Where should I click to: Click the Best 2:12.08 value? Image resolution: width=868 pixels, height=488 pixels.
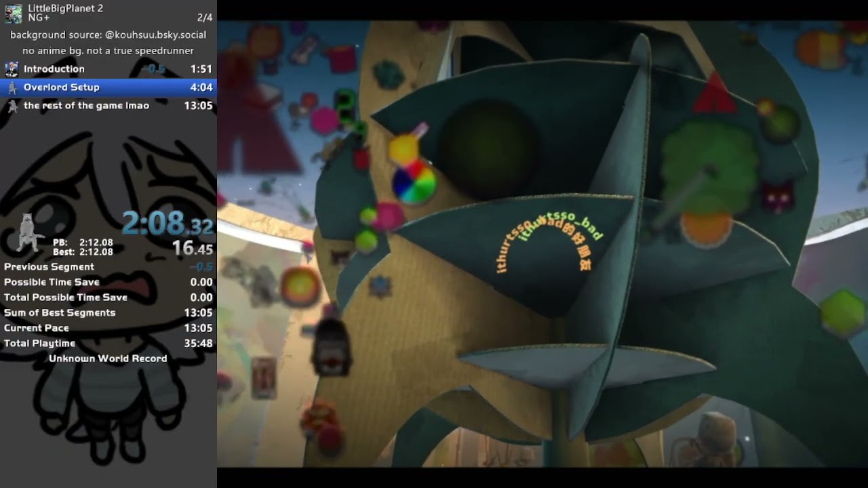pyautogui.click(x=96, y=252)
